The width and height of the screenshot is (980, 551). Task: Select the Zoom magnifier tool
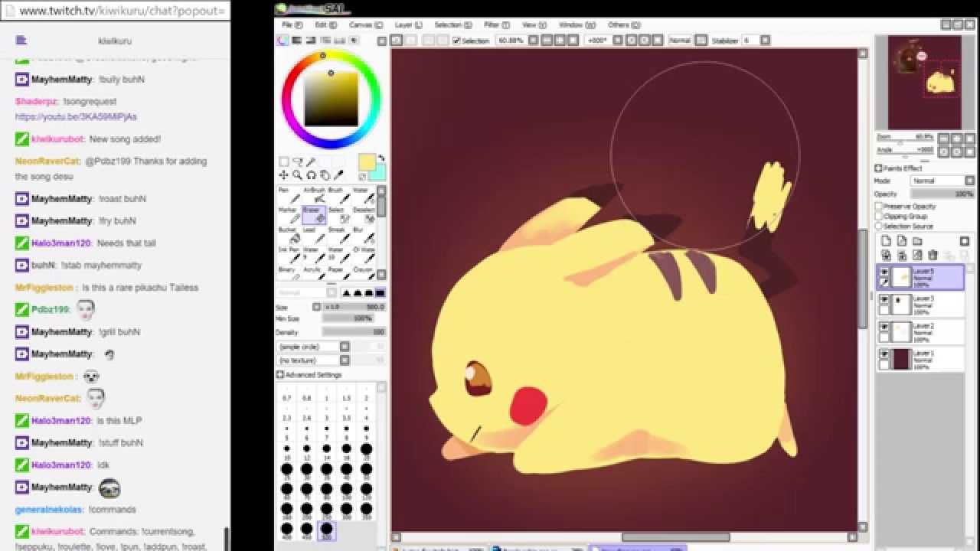click(x=297, y=175)
